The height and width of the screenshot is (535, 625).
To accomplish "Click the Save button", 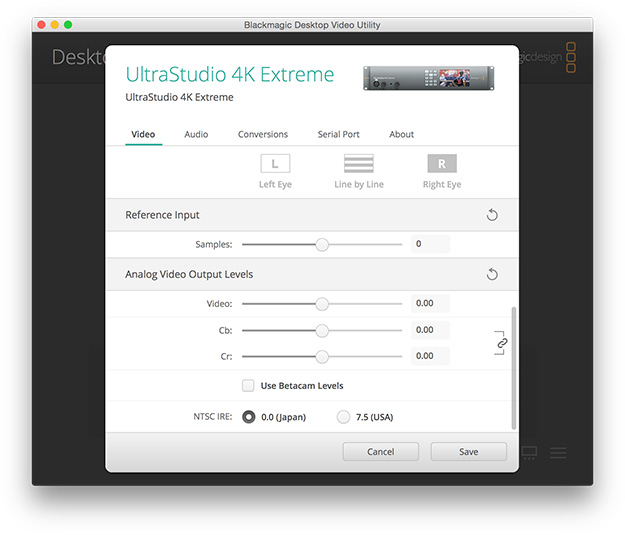I will point(468,452).
